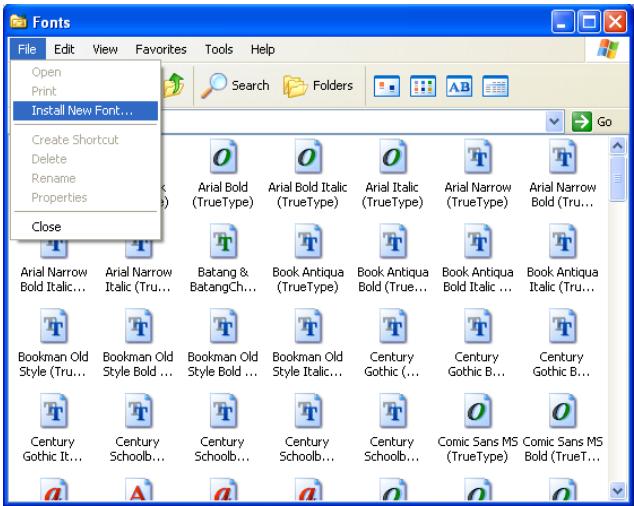Screen dimensions: 634x506
Task: Click the vertical scrollbar thumb
Action: click(x=617, y=178)
